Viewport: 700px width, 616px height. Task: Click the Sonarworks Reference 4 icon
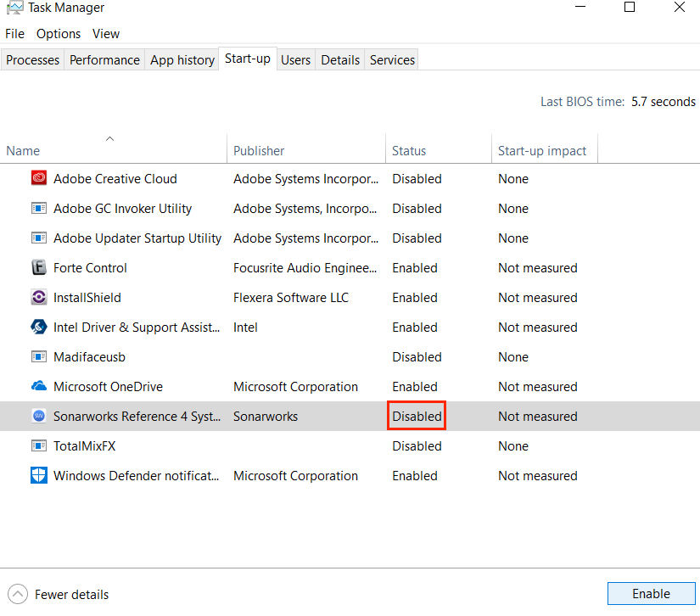pyautogui.click(x=39, y=416)
